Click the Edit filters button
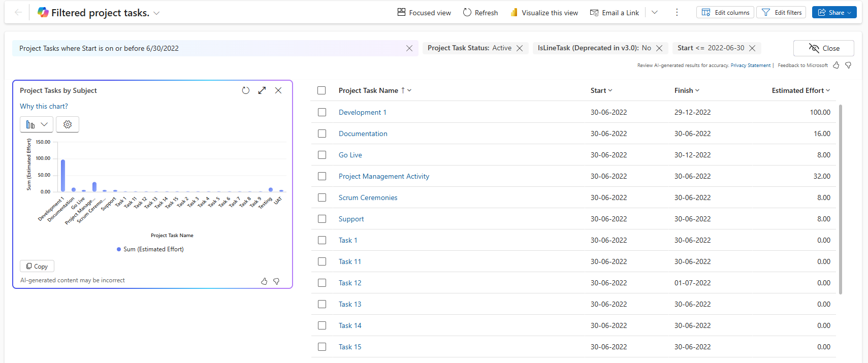The height and width of the screenshot is (363, 868). pos(781,13)
